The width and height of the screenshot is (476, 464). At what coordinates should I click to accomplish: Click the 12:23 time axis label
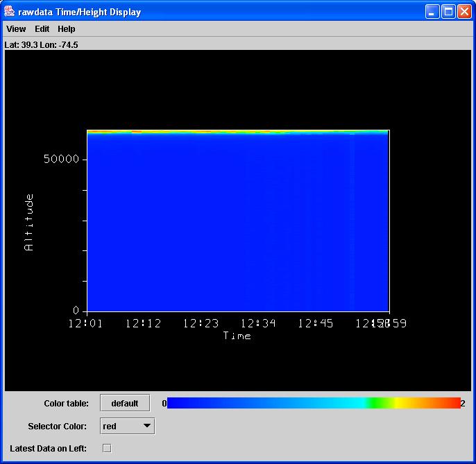200,323
